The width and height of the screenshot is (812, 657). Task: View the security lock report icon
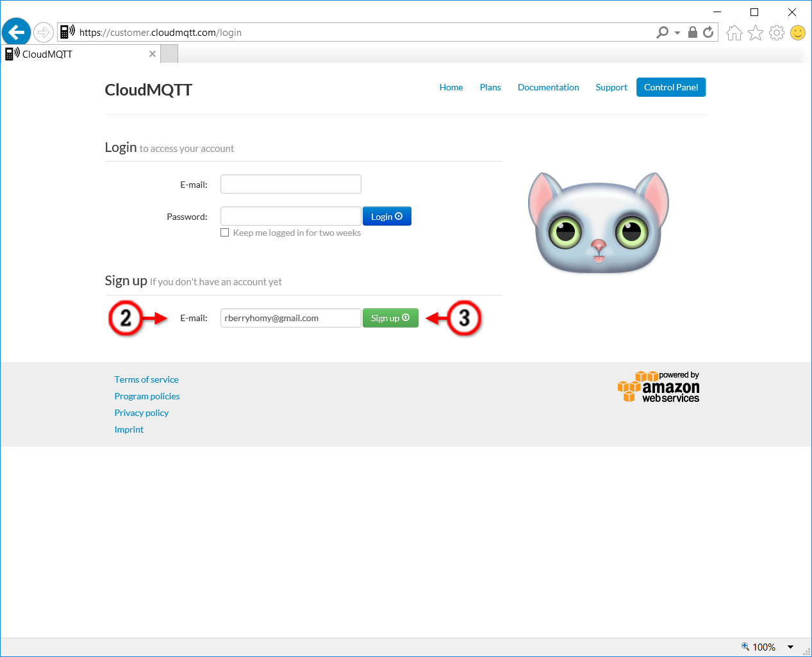[693, 32]
